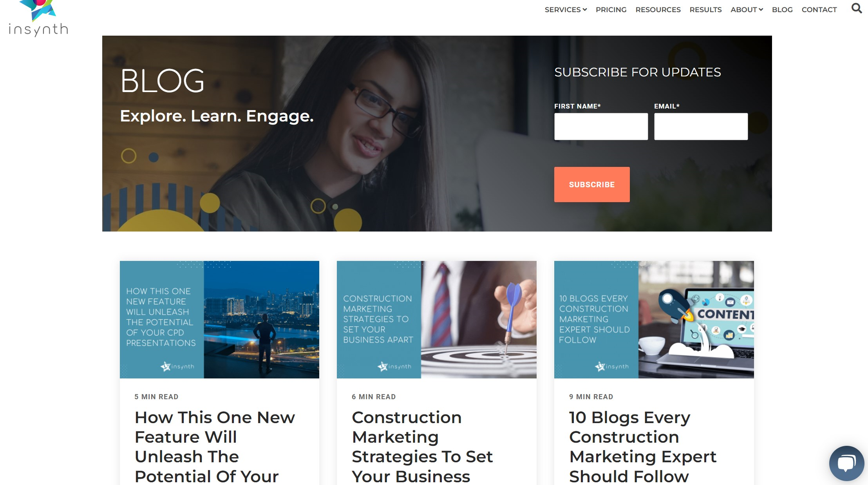
Task: Expand the Services dropdown menu
Action: [566, 9]
